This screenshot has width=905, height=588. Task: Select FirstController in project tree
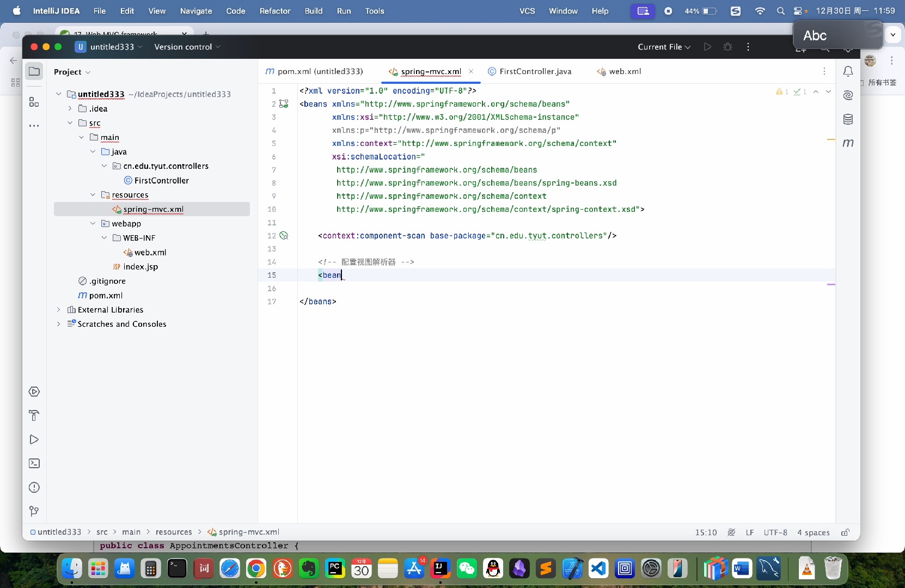(156, 180)
